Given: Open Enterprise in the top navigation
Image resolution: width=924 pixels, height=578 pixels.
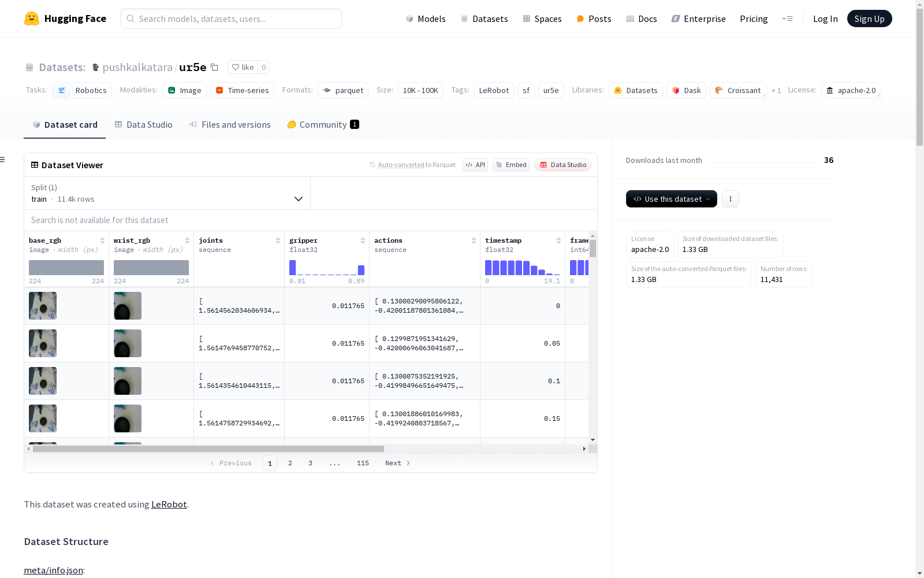Looking at the screenshot, I should 699,18.
